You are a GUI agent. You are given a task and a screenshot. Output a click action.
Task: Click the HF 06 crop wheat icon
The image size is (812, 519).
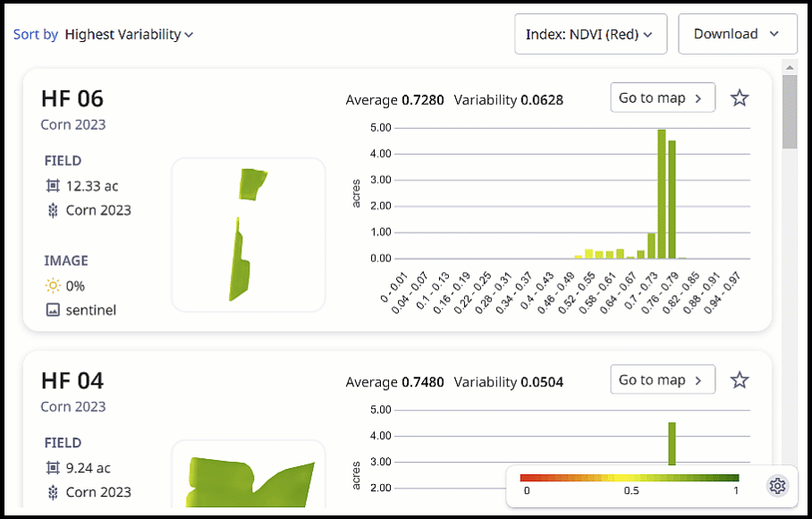(x=53, y=210)
